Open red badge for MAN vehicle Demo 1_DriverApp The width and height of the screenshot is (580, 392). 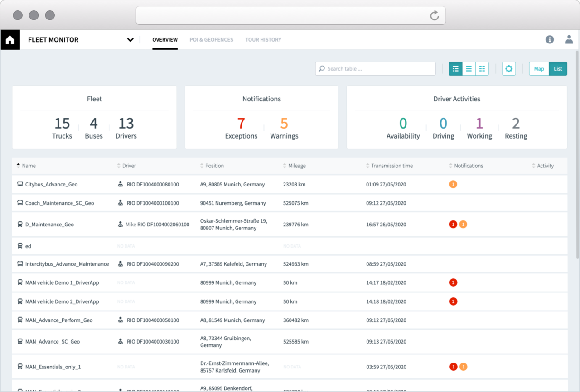point(453,282)
